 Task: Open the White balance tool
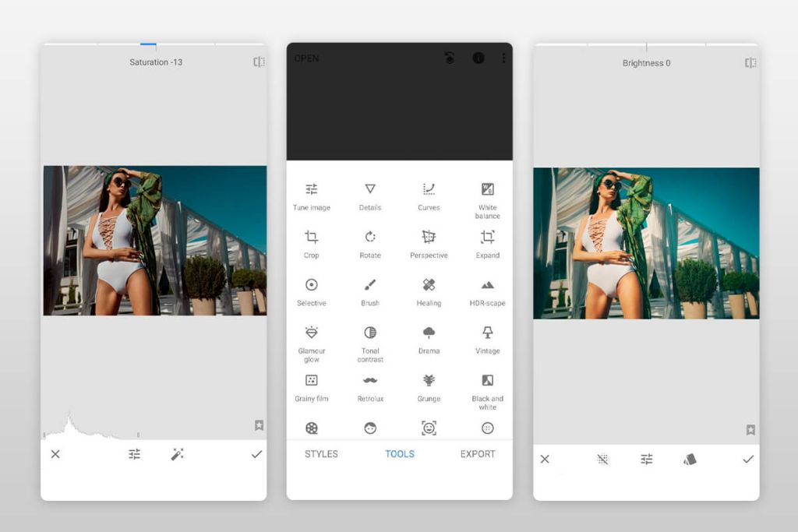click(487, 189)
